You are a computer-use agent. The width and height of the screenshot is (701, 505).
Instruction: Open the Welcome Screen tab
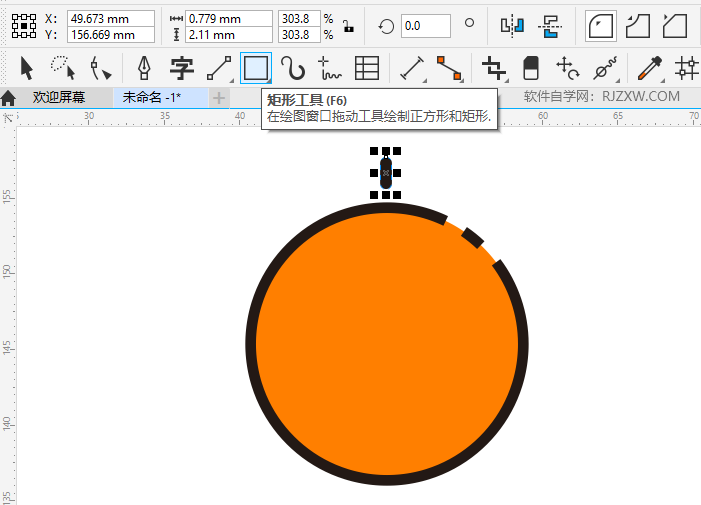[x=59, y=97]
